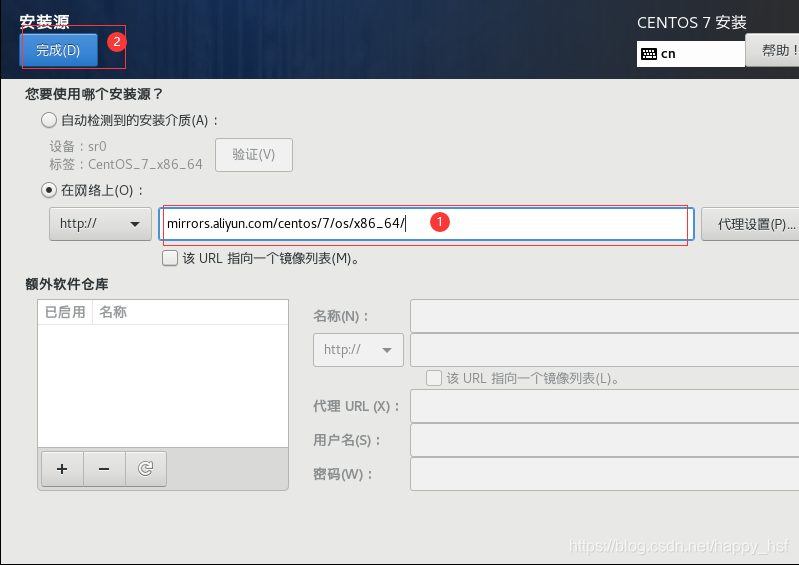The width and height of the screenshot is (799, 565).
Task: Click the 您要使用哪个安装源 heading
Action: pyautogui.click(x=94, y=94)
